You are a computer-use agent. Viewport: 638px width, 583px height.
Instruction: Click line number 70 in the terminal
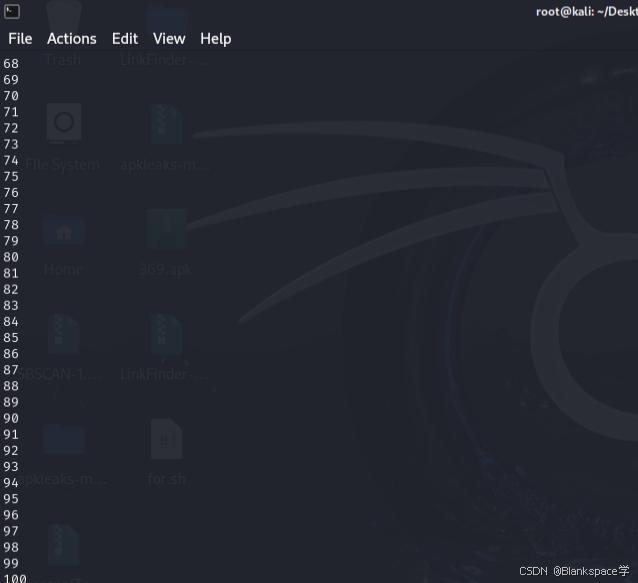[x=11, y=96]
